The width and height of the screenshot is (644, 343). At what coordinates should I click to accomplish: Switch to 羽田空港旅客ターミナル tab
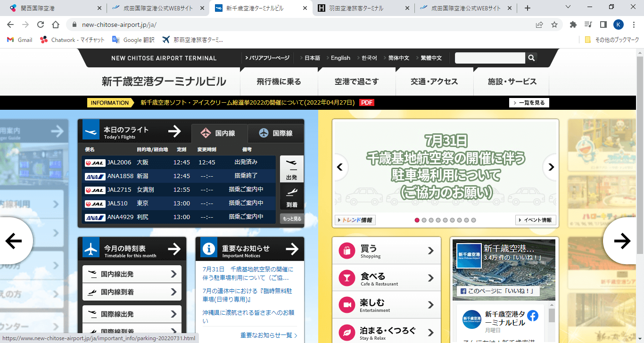point(363,8)
